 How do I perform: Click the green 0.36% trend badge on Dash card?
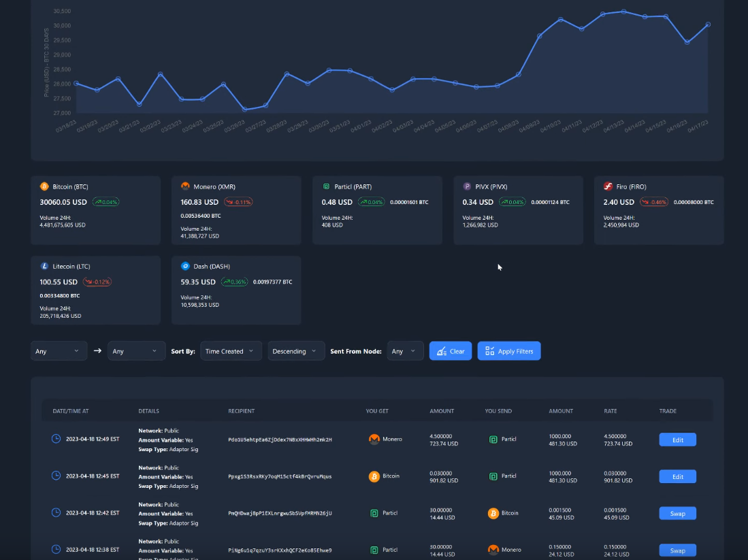(x=234, y=282)
